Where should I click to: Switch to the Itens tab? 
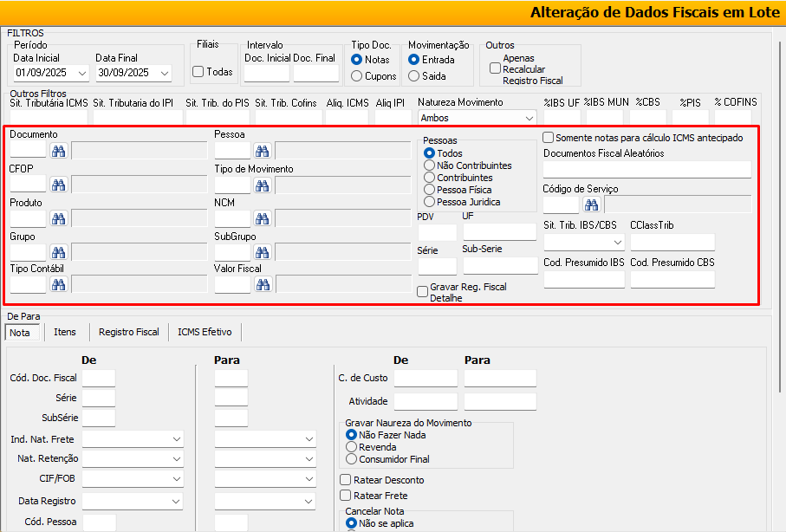tap(65, 332)
